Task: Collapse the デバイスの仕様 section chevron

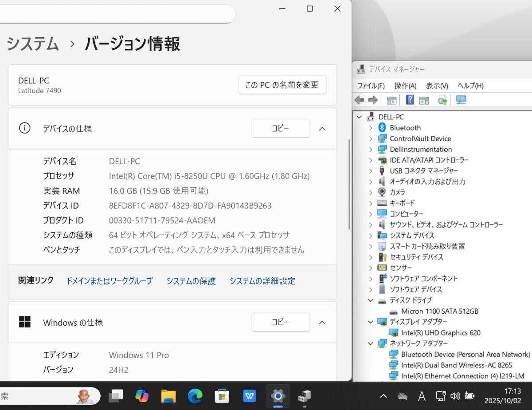Action: click(x=322, y=129)
